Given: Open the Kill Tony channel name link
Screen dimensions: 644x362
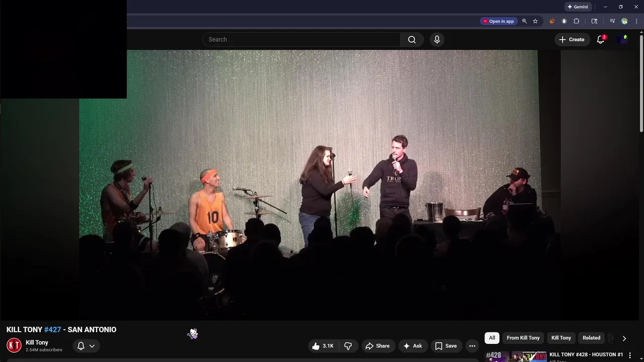Looking at the screenshot, I should tap(37, 342).
